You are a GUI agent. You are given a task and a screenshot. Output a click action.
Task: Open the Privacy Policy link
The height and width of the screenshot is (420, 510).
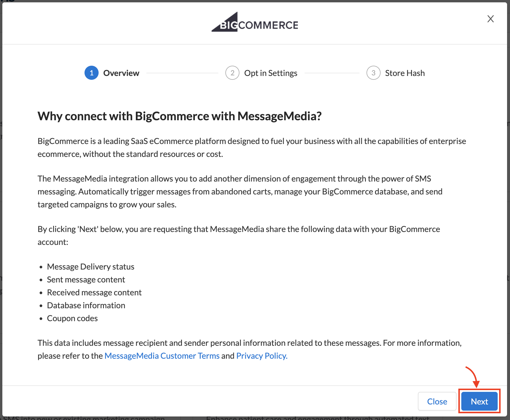262,356
